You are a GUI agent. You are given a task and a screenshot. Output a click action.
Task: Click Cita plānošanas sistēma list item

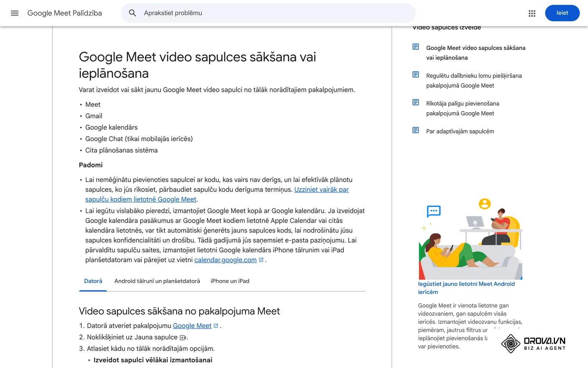click(121, 150)
